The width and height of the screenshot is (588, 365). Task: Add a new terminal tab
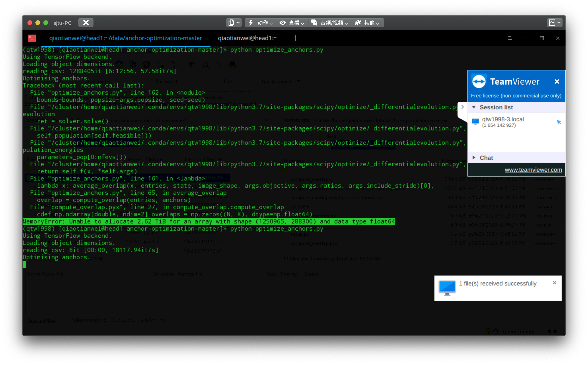coord(295,38)
